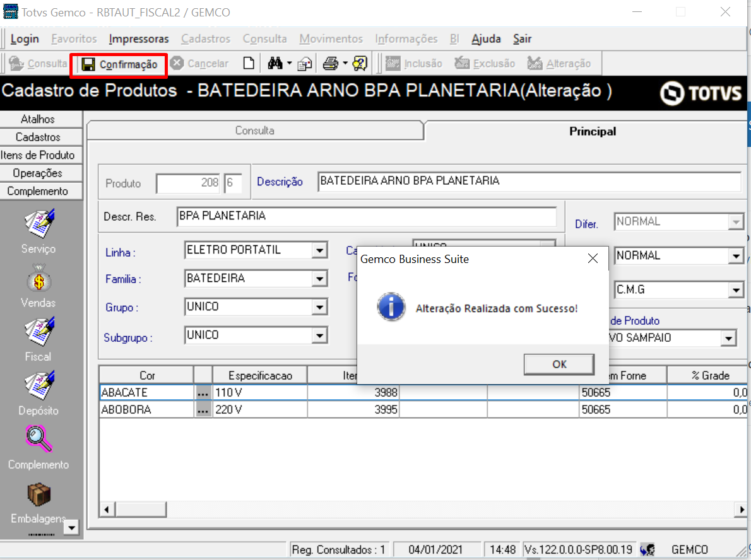Open the Login menu
The height and width of the screenshot is (560, 751).
point(25,38)
